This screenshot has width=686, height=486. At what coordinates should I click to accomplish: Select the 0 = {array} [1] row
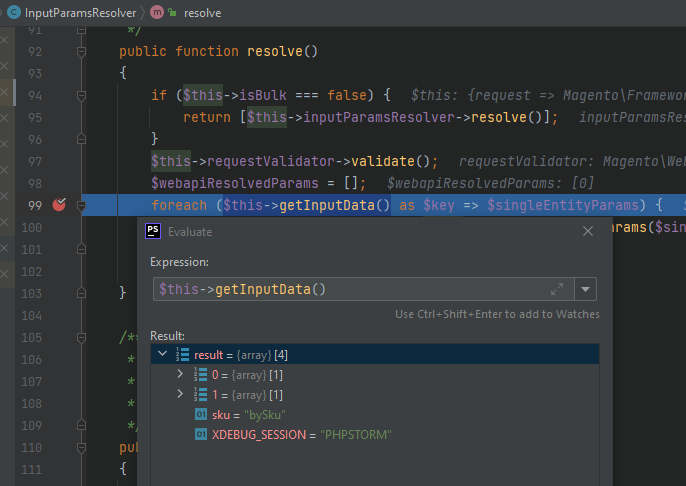(375, 374)
